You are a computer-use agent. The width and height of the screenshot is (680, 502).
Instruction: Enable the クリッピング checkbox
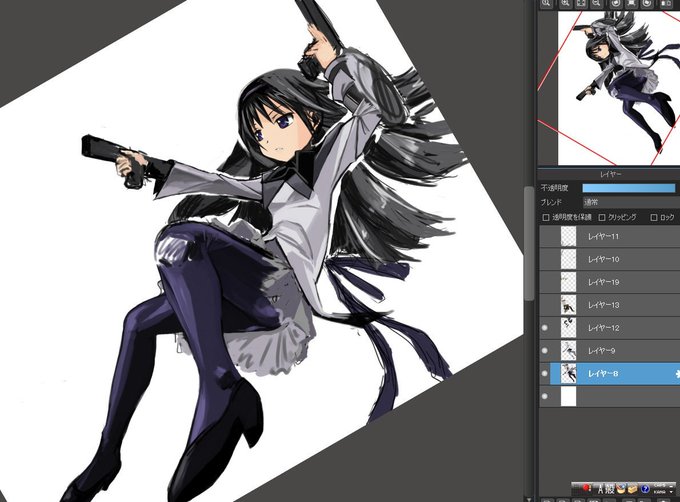coord(602,217)
